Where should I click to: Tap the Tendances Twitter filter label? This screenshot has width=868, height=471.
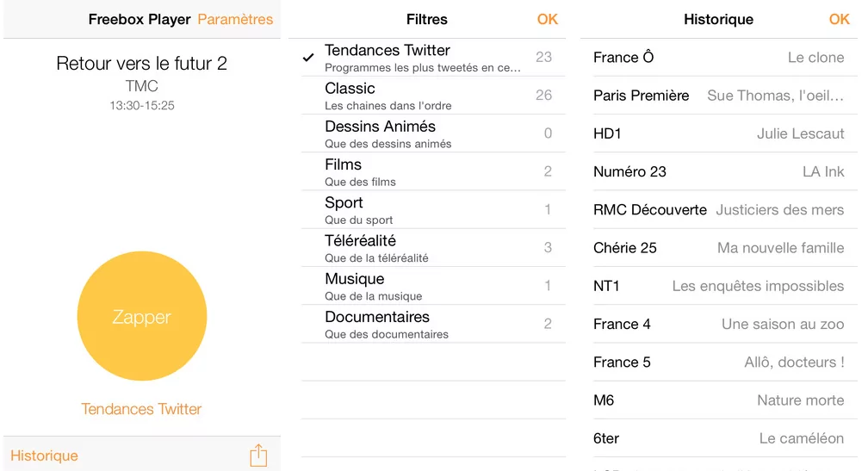coord(141,409)
